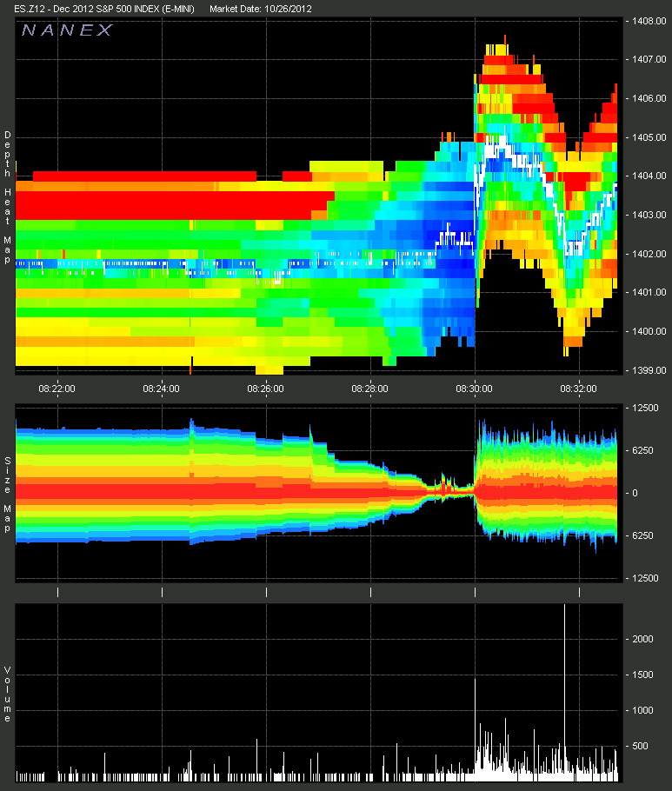
Task: Click the 500 volume axis label
Action: pos(640,746)
